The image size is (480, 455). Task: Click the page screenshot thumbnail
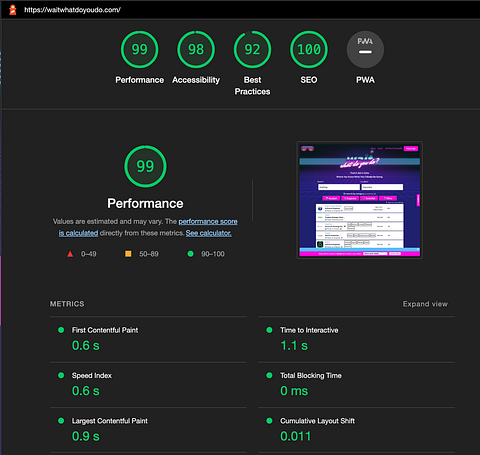click(360, 200)
